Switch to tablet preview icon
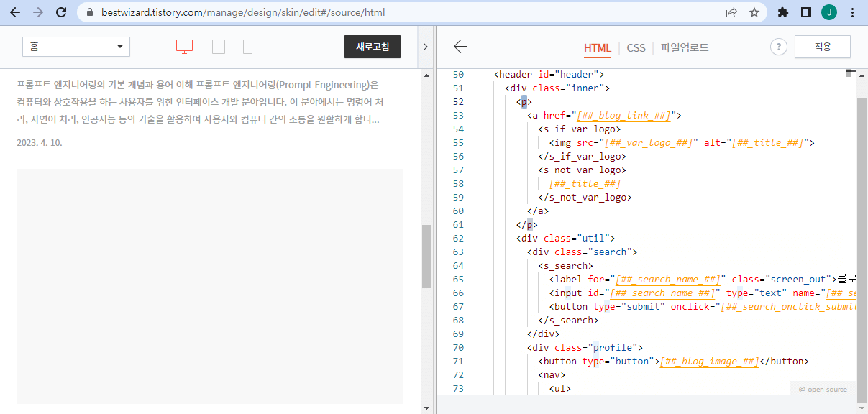 point(218,46)
